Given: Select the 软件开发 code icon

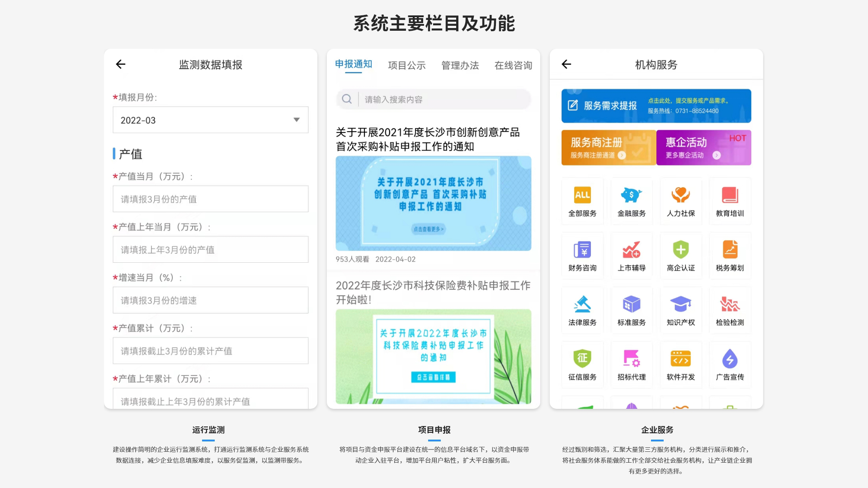Looking at the screenshot, I should point(680,359).
